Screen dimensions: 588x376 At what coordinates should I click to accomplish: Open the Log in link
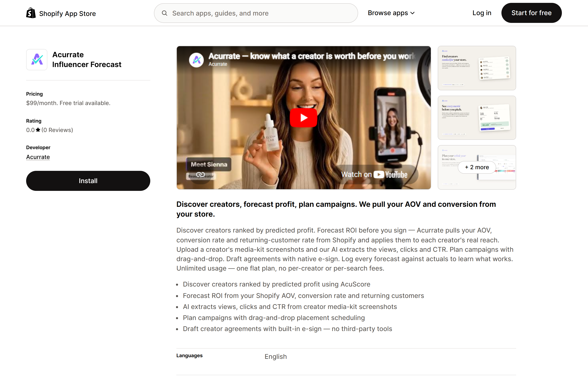(482, 13)
